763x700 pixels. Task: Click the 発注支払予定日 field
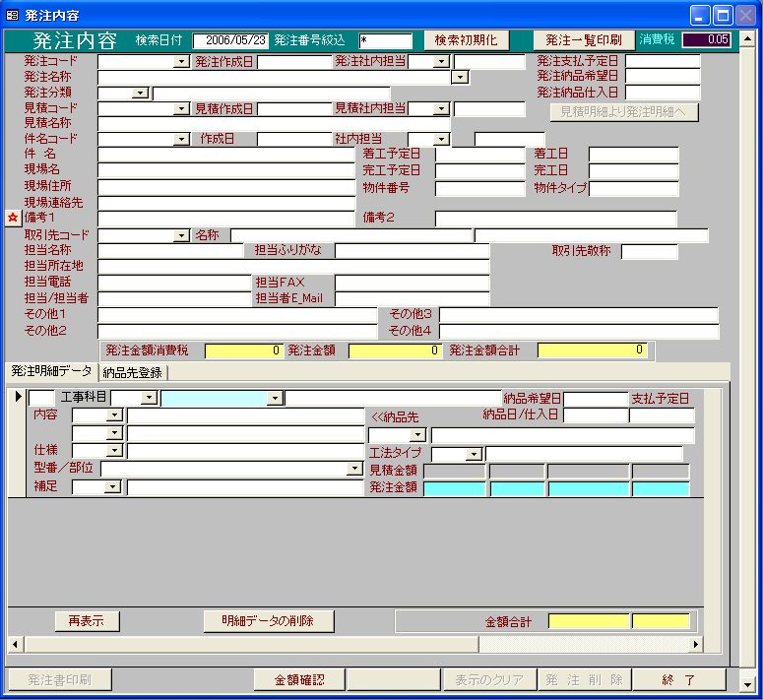click(663, 61)
